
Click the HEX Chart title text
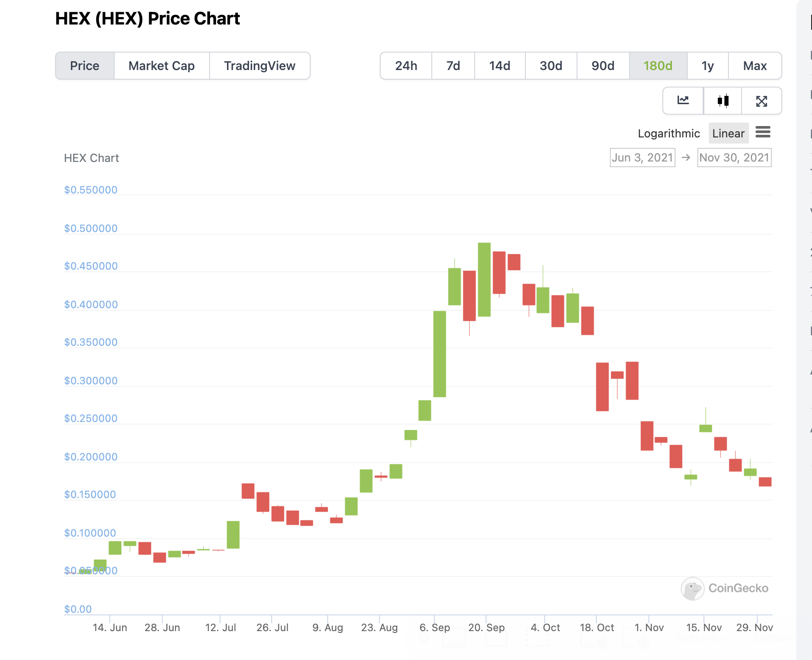91,158
